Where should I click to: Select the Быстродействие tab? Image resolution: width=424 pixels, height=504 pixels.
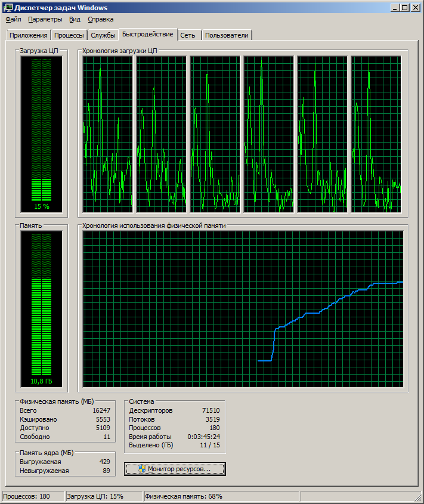[x=147, y=34]
